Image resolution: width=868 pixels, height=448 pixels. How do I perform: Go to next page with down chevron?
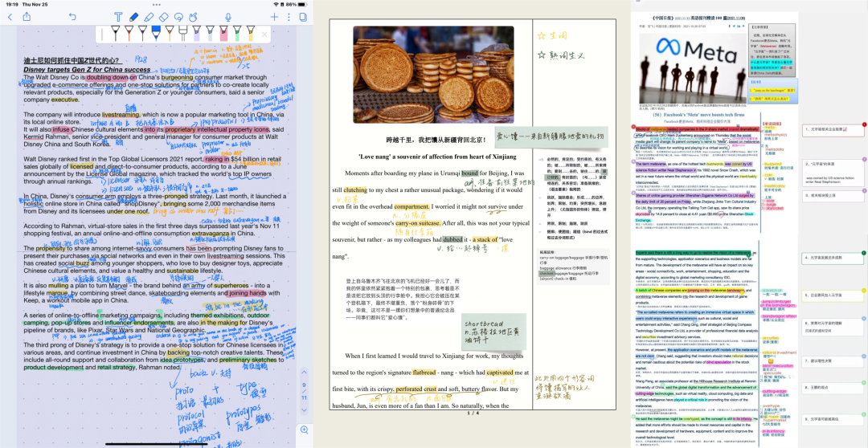[x=304, y=409]
